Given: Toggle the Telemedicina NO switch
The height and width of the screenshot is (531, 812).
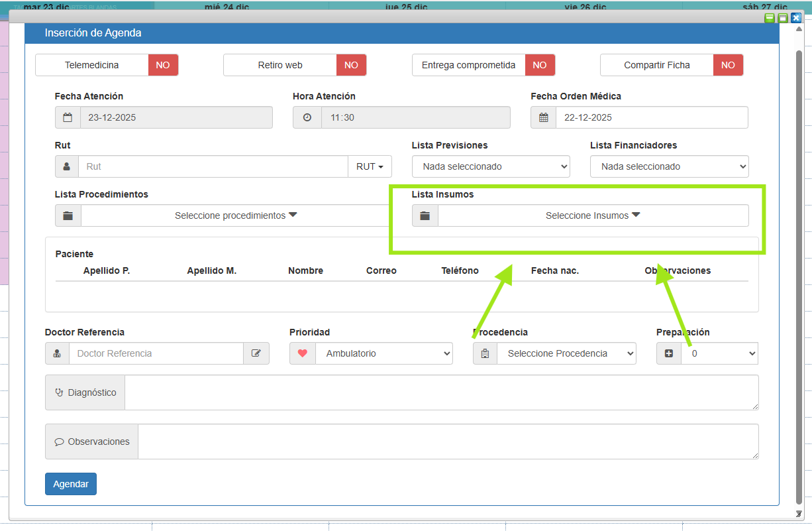Looking at the screenshot, I should pyautogui.click(x=163, y=65).
